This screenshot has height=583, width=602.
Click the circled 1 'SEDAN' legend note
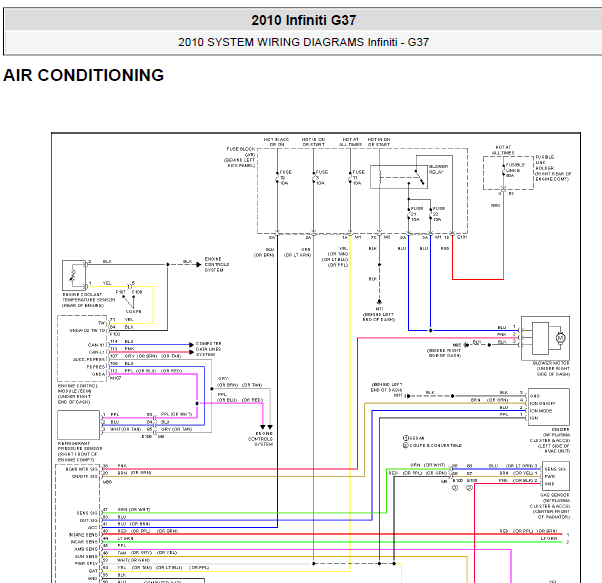coord(413,438)
